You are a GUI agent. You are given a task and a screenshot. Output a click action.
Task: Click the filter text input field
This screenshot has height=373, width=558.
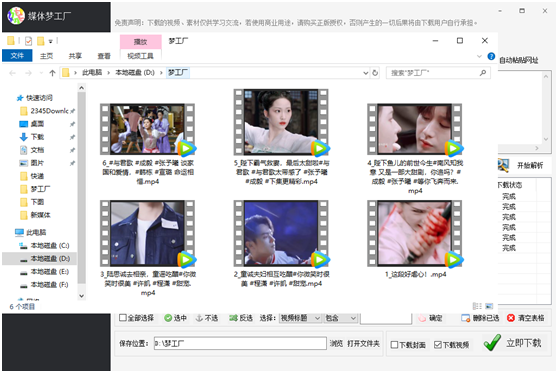click(386, 318)
